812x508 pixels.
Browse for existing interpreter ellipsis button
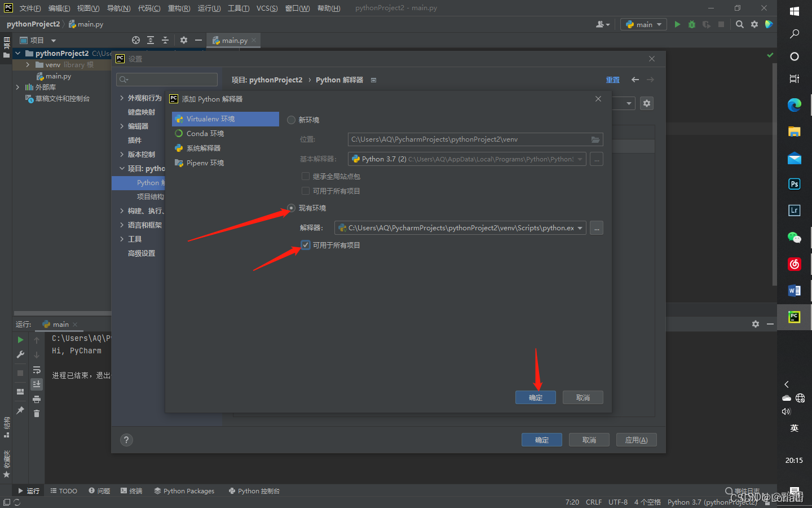[597, 228]
